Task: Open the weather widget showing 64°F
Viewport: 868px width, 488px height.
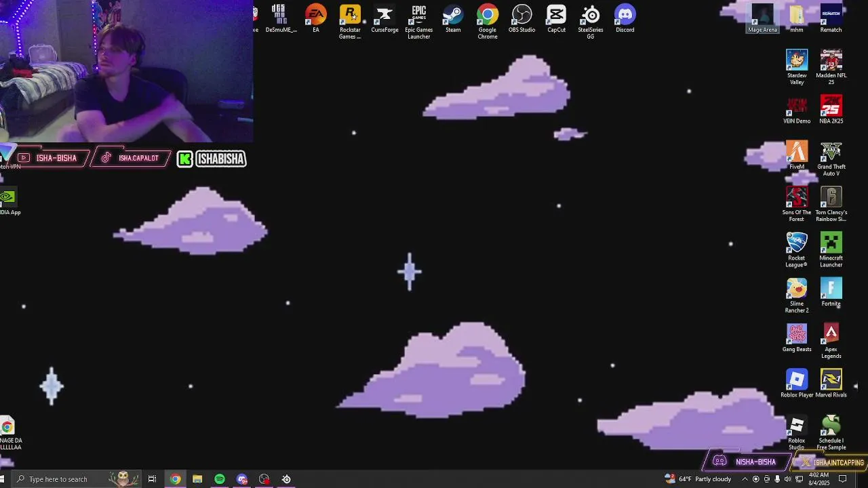Action: (698, 479)
